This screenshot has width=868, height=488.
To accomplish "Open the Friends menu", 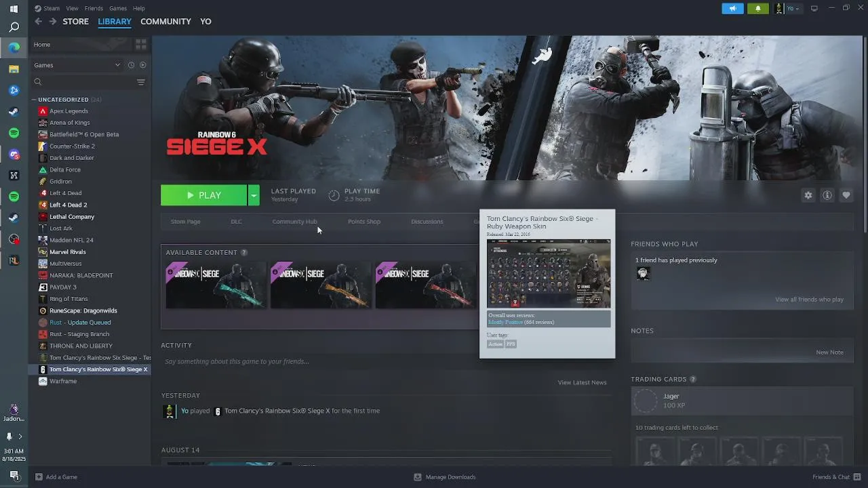I will coord(94,8).
